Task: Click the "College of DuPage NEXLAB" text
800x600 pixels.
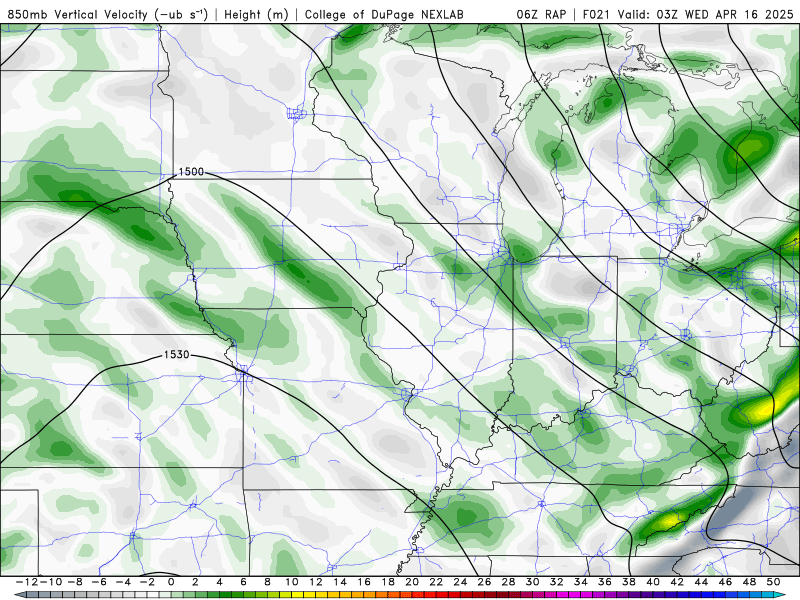Action: tap(384, 15)
